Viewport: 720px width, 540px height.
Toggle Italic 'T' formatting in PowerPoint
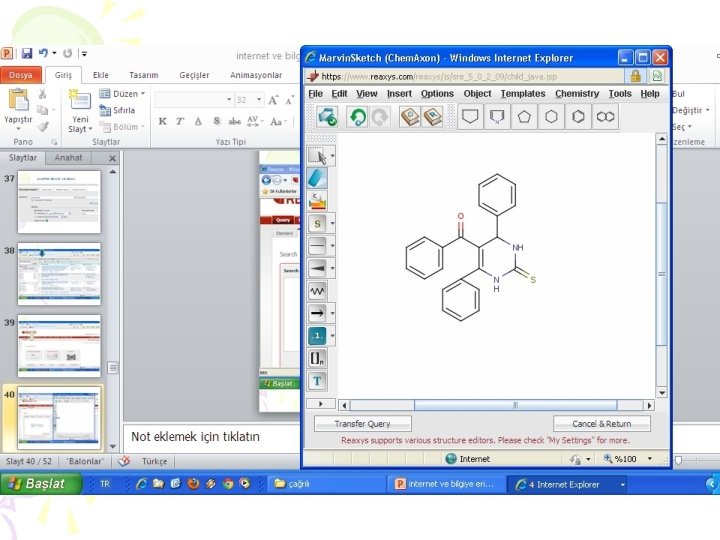pos(180,121)
